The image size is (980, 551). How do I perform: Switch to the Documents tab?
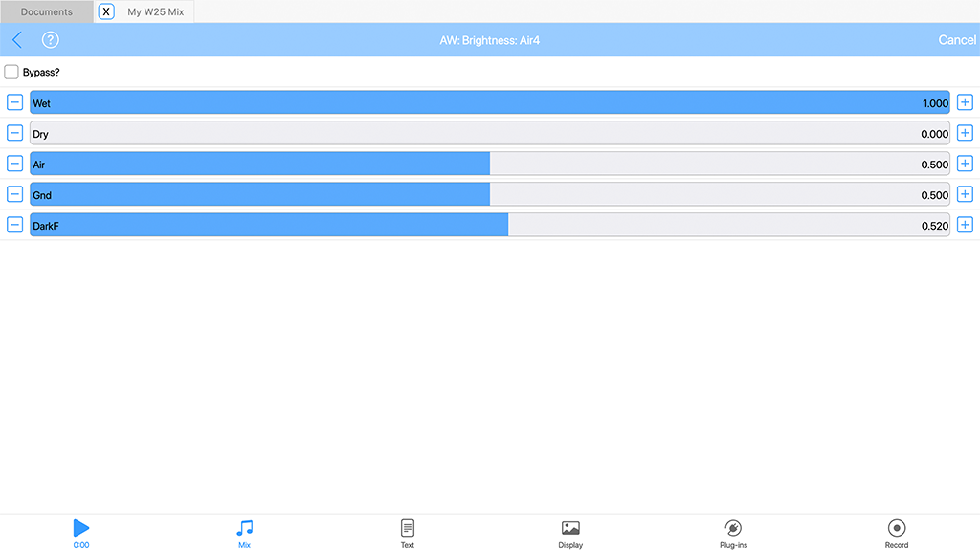pyautogui.click(x=47, y=12)
